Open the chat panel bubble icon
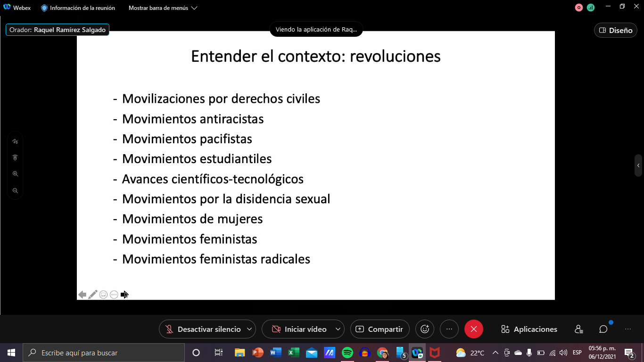The height and width of the screenshot is (362, 644). pos(603,329)
